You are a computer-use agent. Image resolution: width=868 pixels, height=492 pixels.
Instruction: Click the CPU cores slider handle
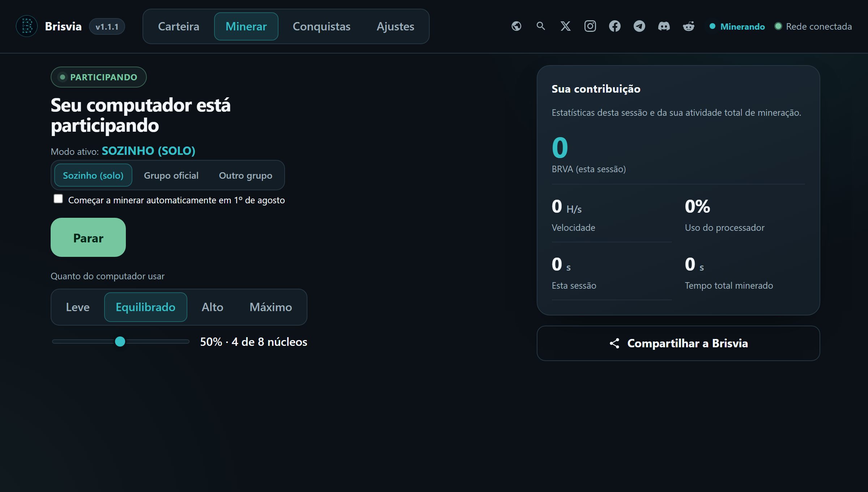click(120, 342)
